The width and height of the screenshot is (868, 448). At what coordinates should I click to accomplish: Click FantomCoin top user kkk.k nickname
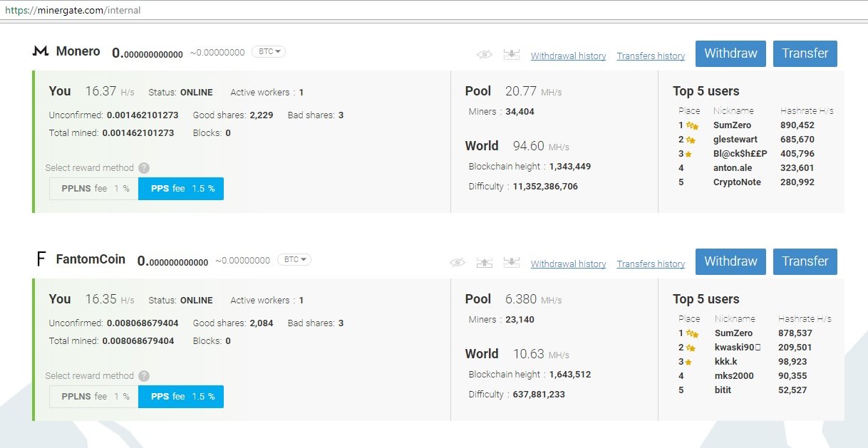(726, 362)
